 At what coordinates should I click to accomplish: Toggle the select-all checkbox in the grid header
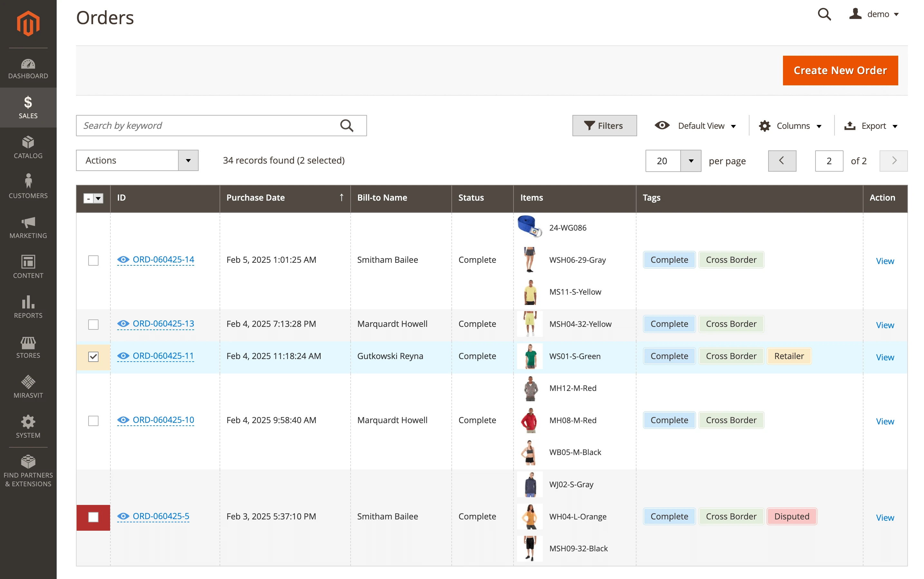89,198
